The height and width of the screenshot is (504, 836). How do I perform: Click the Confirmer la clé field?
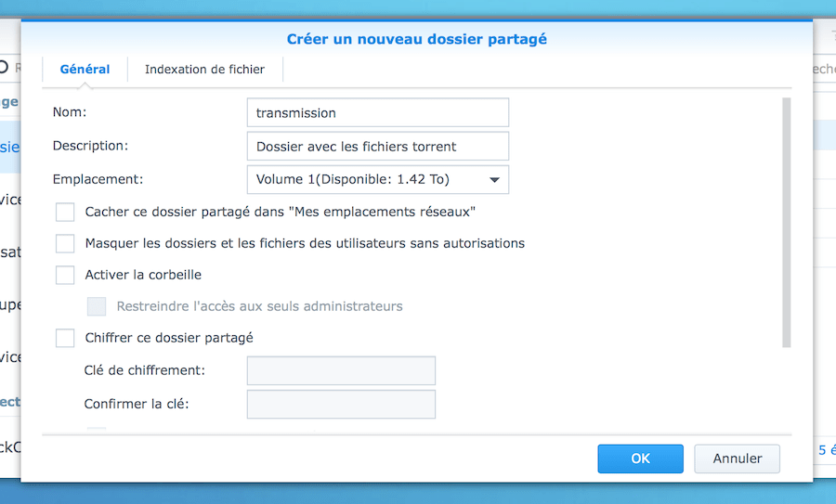[341, 404]
